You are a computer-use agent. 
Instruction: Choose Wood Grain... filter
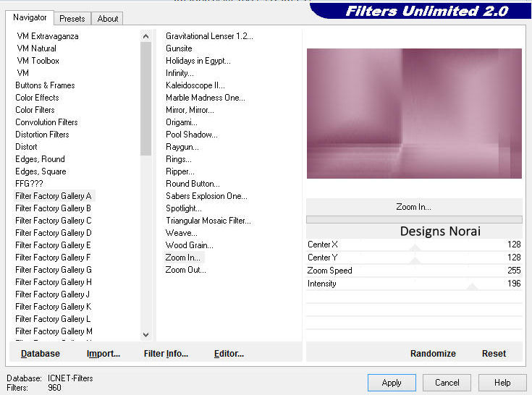(190, 245)
